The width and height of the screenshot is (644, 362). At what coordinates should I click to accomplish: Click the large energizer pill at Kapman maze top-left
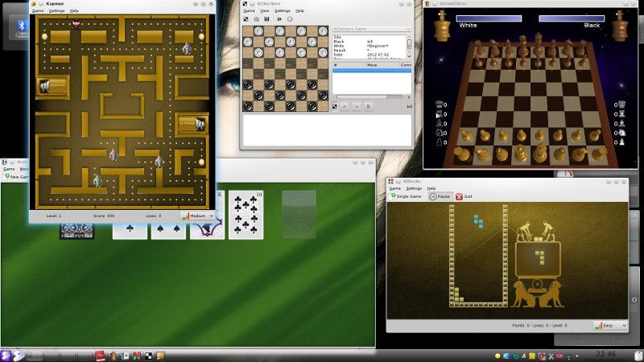pyautogui.click(x=45, y=36)
